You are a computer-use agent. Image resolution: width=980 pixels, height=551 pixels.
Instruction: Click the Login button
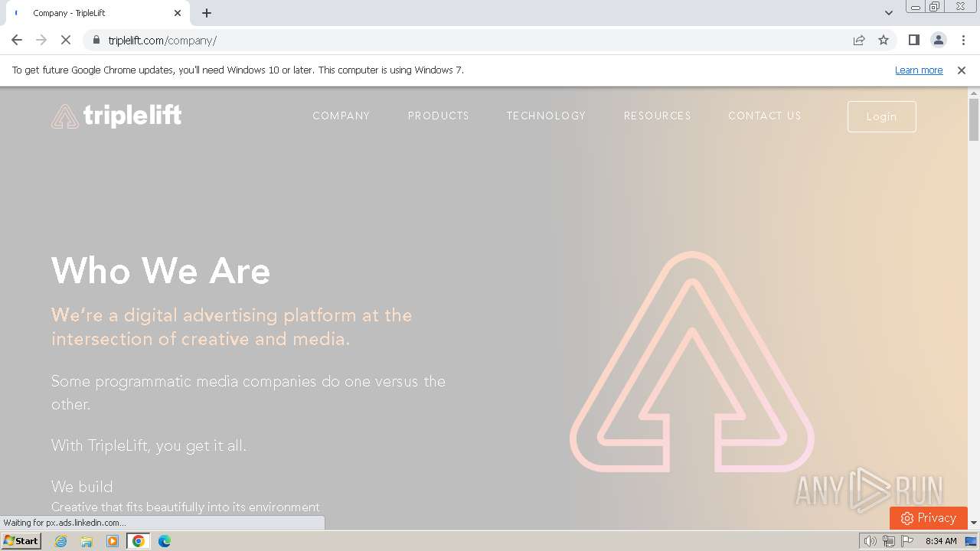(882, 116)
